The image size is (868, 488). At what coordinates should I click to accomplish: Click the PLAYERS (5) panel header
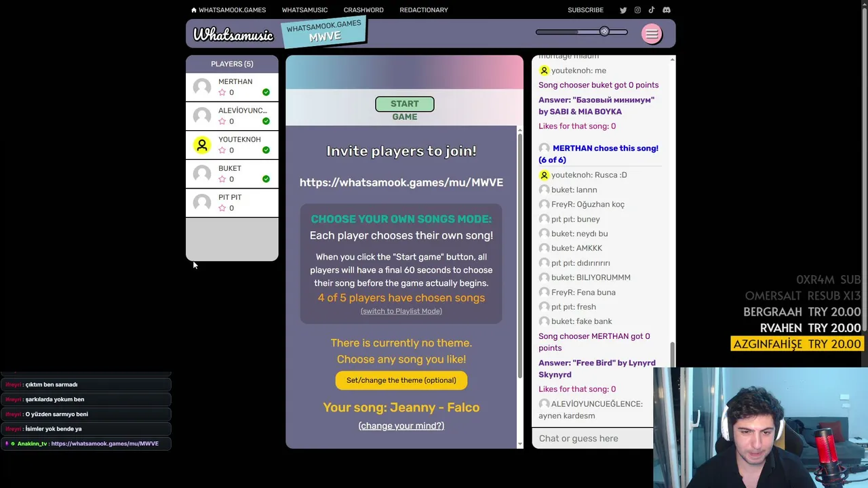coord(232,64)
